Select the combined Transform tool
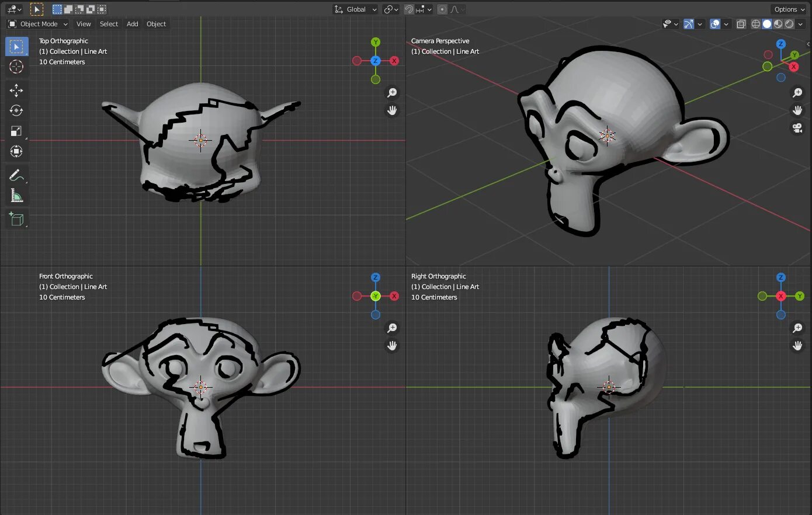Image resolution: width=812 pixels, height=515 pixels. pos(16,151)
